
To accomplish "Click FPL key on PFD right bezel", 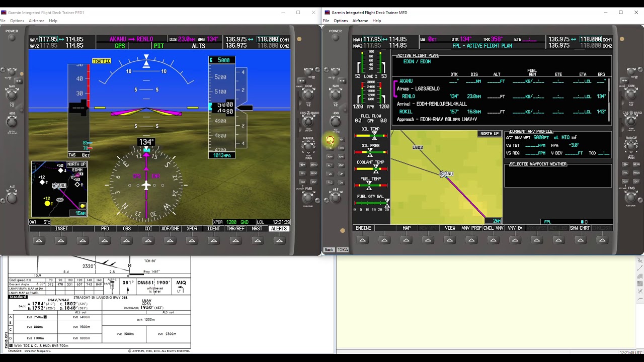I will [303, 173].
